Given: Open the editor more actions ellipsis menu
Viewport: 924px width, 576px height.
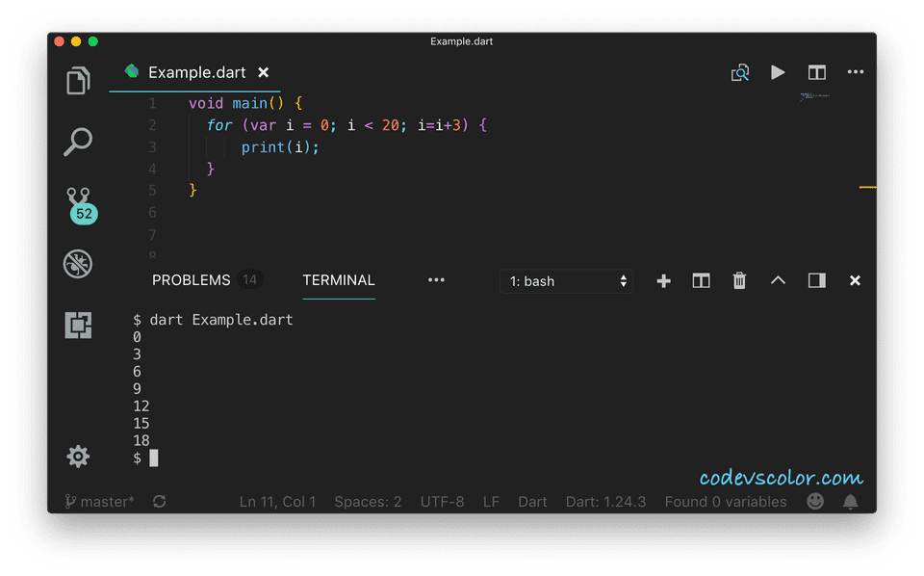Looking at the screenshot, I should click(855, 72).
